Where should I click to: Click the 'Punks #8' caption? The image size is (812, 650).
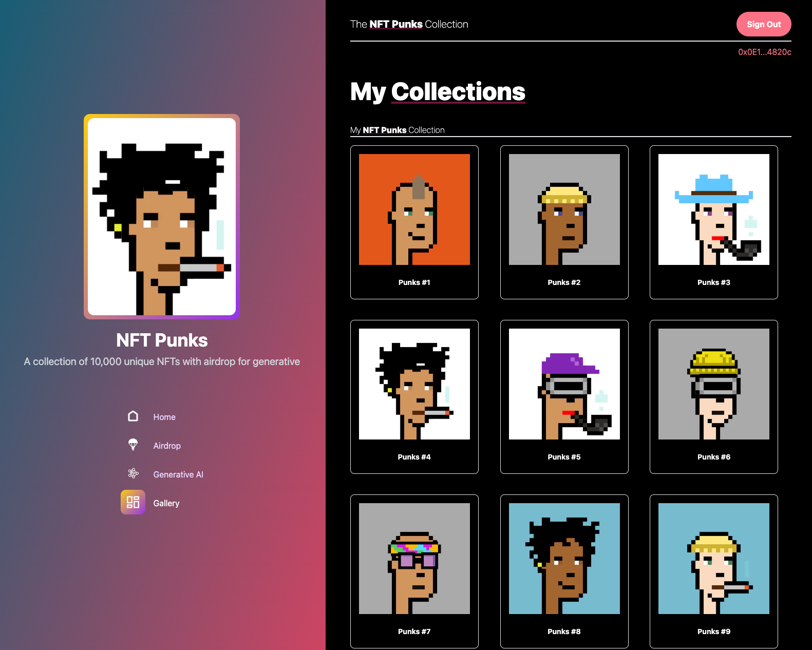click(564, 632)
